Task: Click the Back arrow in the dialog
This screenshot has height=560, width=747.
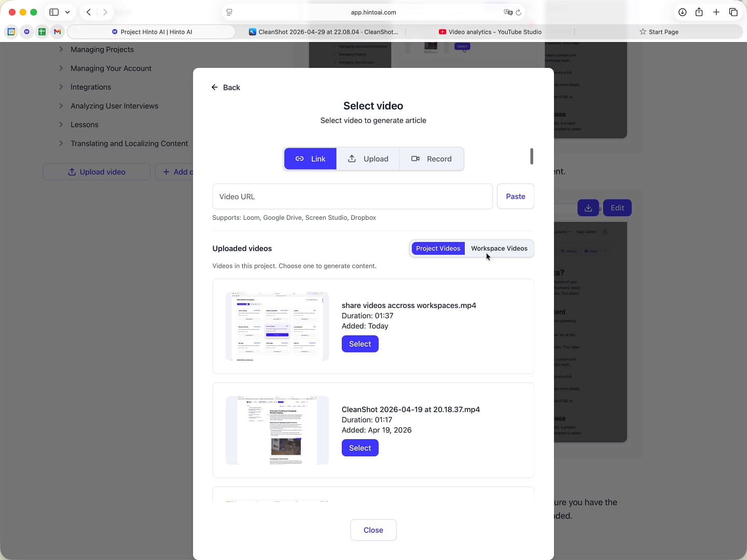Action: 214,87
